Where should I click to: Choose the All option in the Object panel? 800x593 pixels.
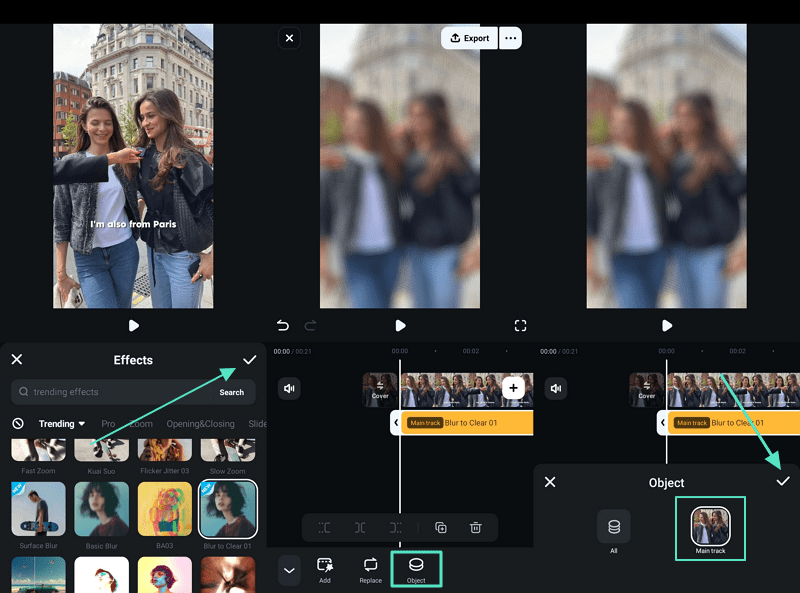(x=614, y=527)
